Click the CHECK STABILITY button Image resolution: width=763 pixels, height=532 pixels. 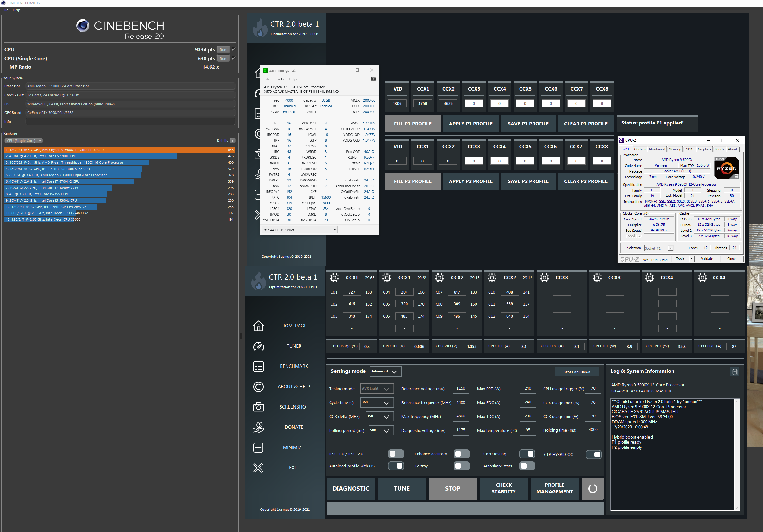pyautogui.click(x=503, y=489)
